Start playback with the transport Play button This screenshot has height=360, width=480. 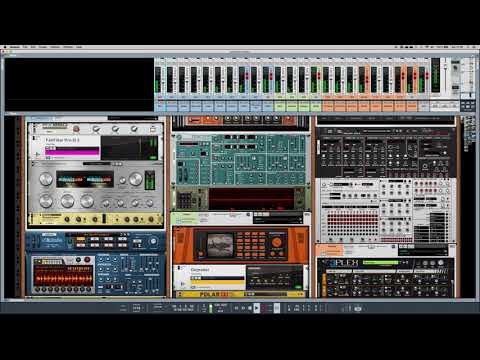point(257,308)
